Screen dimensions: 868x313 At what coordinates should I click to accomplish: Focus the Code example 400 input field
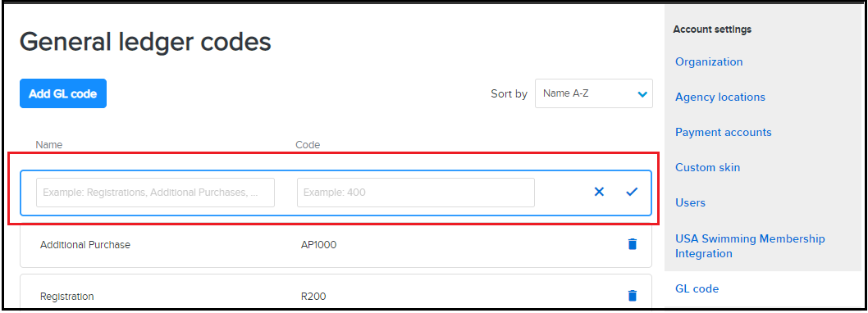[x=416, y=193]
